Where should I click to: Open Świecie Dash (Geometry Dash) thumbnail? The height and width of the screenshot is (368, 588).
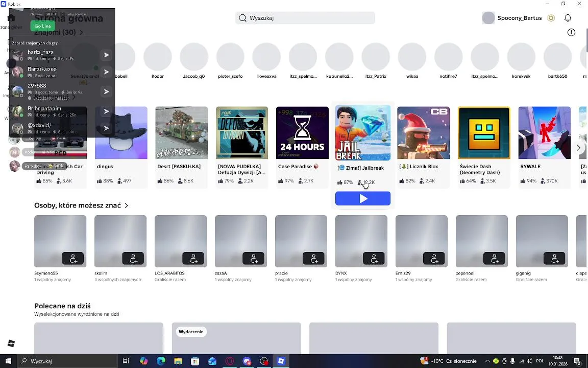pos(484,132)
